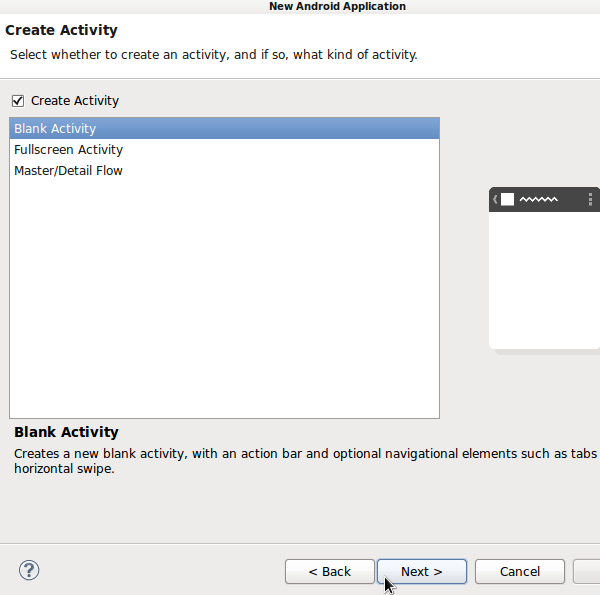This screenshot has height=595, width=600.
Task: Click the Help question mark icon
Action: (x=29, y=571)
